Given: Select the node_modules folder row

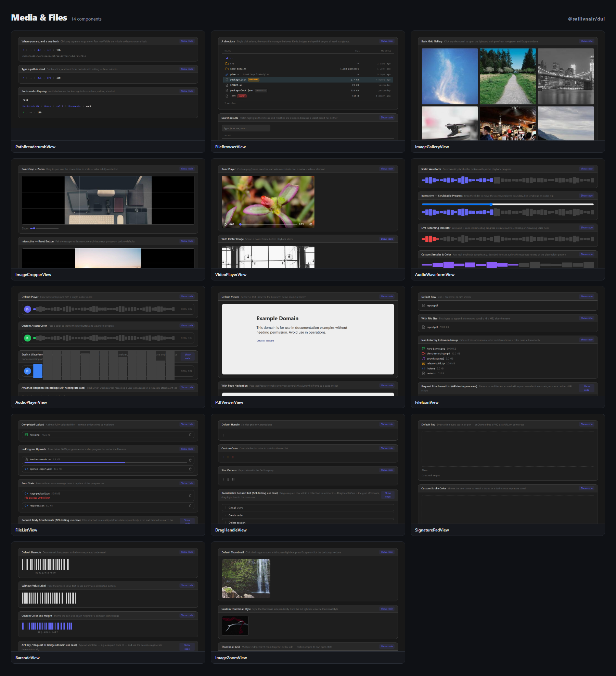Looking at the screenshot, I should point(308,69).
